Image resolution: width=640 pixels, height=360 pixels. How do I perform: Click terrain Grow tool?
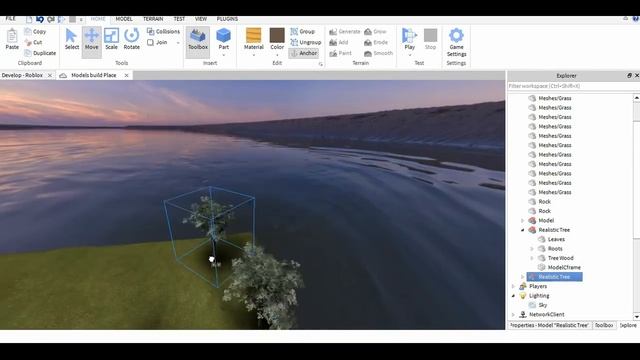(375, 31)
